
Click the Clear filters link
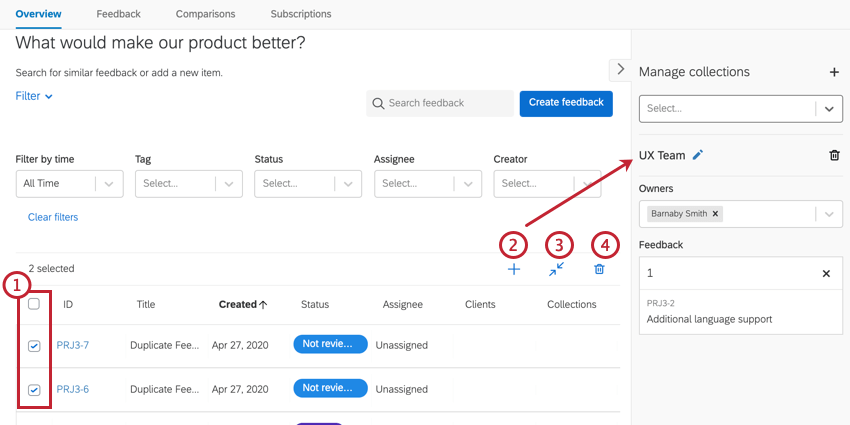pyautogui.click(x=53, y=217)
